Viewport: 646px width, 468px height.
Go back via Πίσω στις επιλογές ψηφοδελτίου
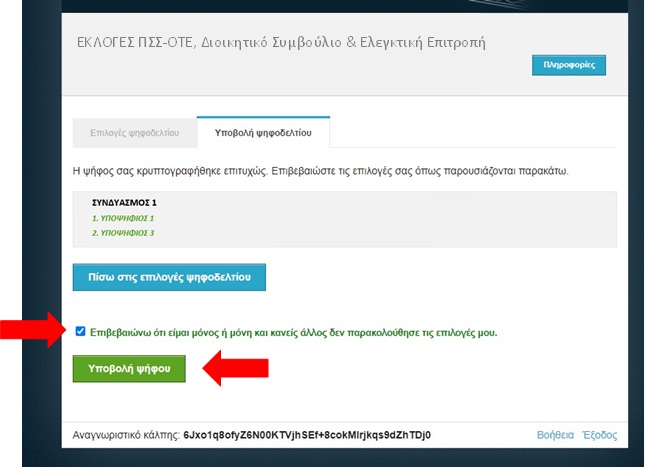click(x=169, y=276)
